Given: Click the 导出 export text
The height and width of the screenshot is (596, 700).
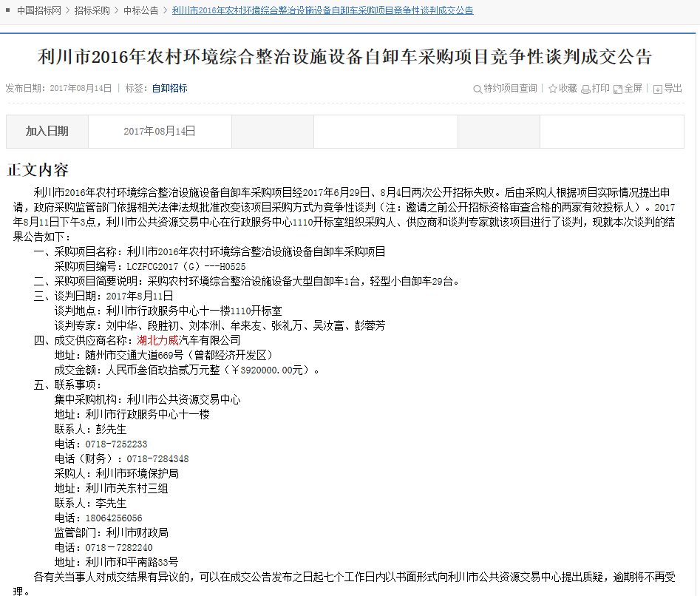Looking at the screenshot, I should coord(673,89).
